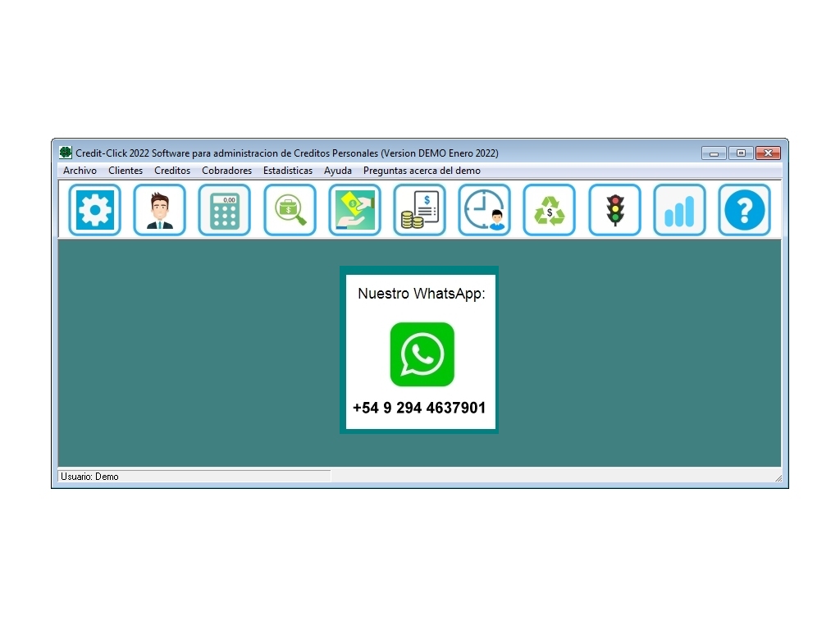Viewport: 840px width, 630px height.
Task: Open the Archivo menu
Action: pyautogui.click(x=80, y=171)
